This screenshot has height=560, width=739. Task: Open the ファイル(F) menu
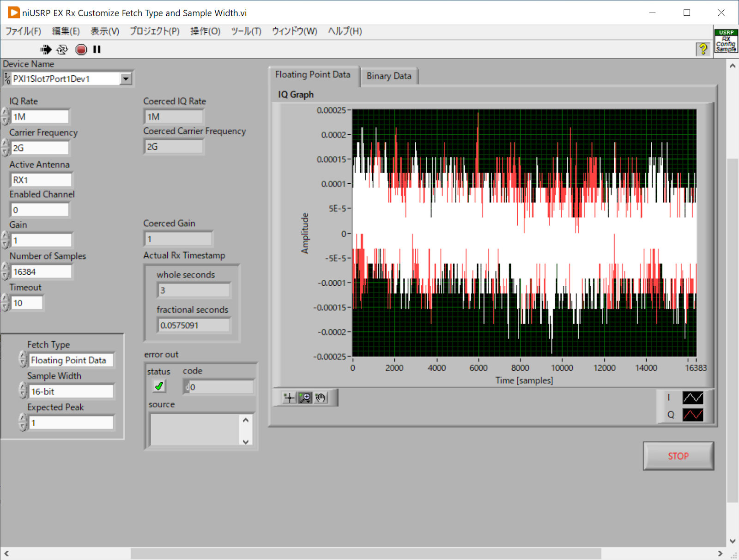pyautogui.click(x=23, y=31)
